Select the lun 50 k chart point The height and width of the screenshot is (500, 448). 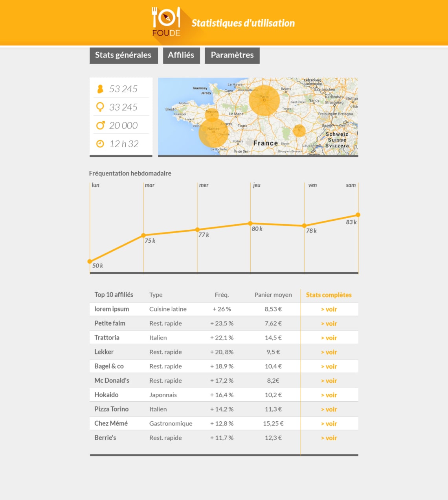90,261
